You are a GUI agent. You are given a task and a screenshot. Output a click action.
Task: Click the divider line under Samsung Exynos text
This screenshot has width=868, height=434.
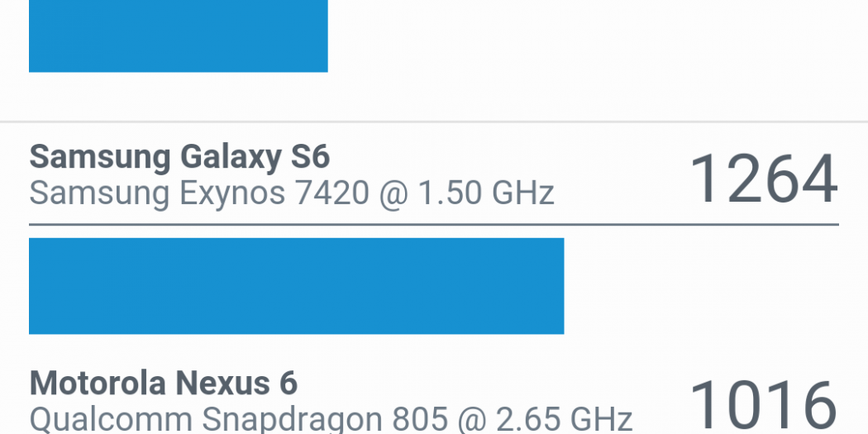click(x=434, y=224)
